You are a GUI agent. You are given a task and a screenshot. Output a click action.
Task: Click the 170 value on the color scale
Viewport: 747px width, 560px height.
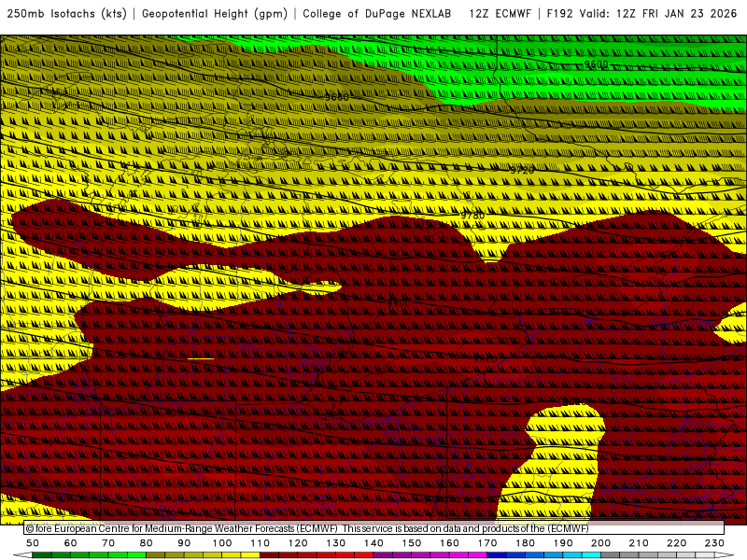(x=487, y=543)
